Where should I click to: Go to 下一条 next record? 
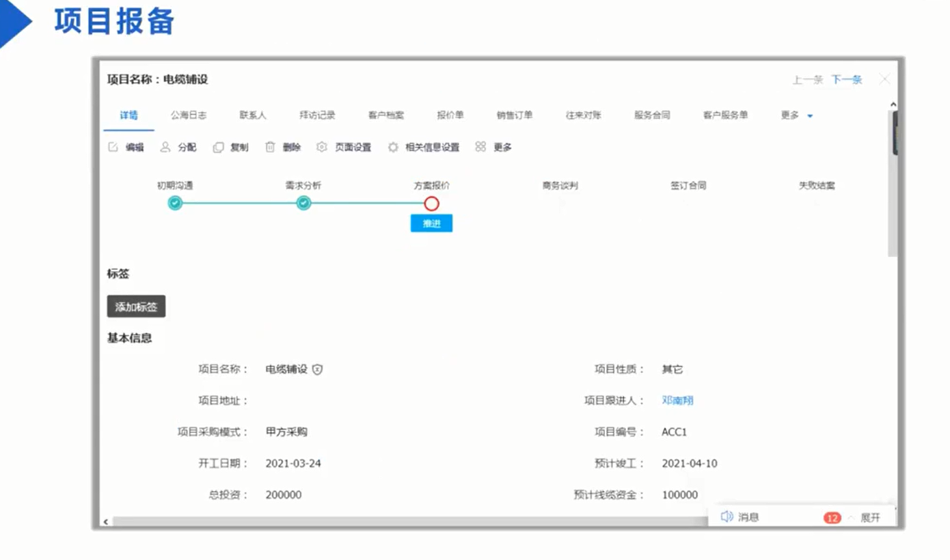(847, 80)
